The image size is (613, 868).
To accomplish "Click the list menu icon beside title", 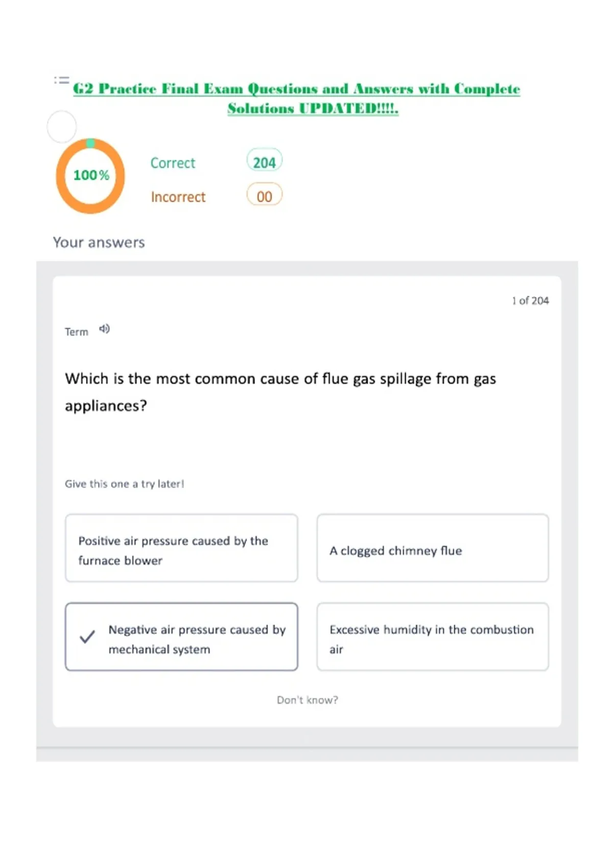I will [x=61, y=80].
